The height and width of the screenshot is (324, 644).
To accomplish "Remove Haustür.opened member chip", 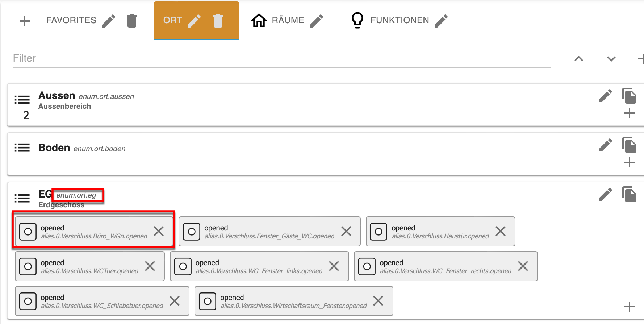I will [501, 231].
